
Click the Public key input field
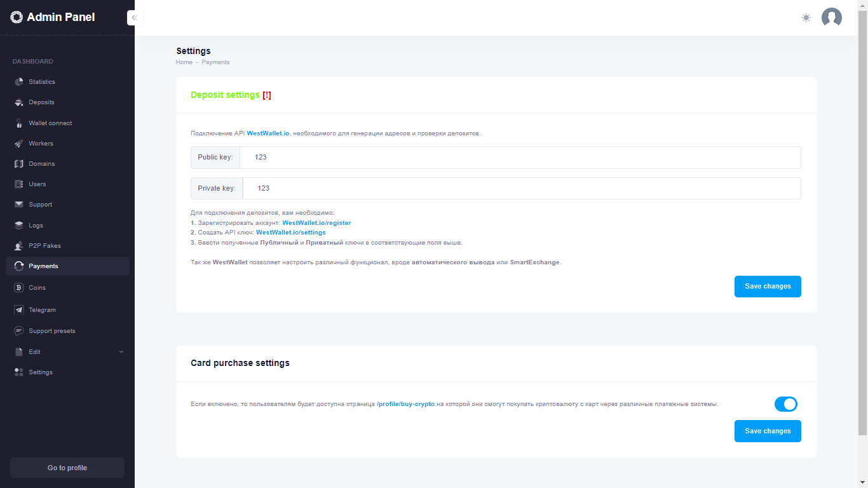pyautogui.click(x=520, y=158)
